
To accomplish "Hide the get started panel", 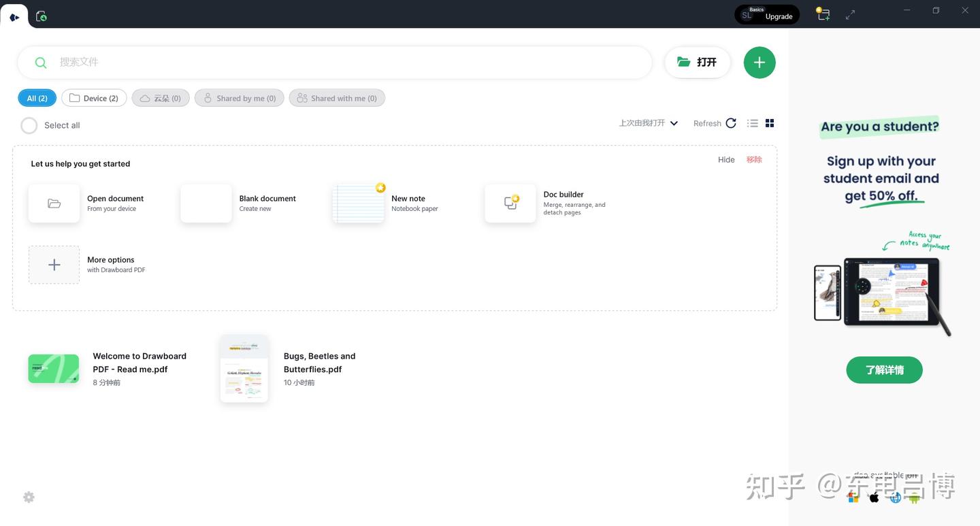I will click(x=726, y=160).
